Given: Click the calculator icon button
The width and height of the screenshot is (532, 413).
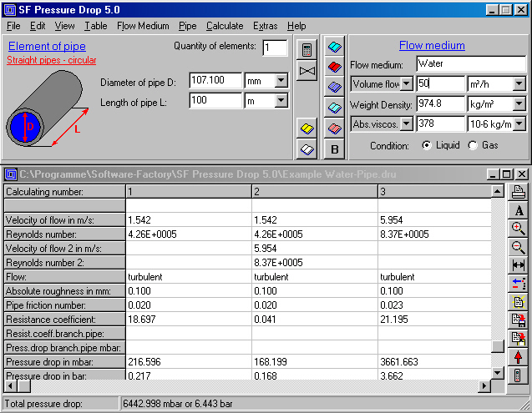Looking at the screenshot, I should 307,50.
